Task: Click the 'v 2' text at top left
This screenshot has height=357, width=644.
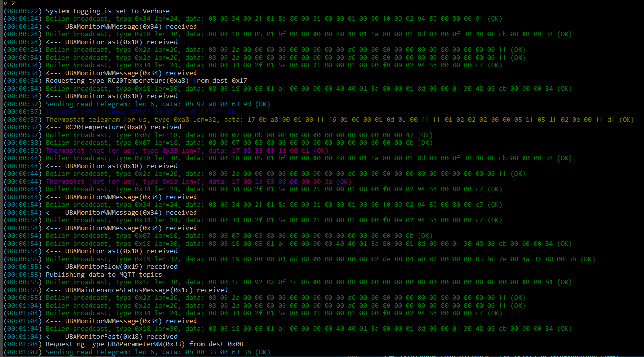Action: click(6, 3)
